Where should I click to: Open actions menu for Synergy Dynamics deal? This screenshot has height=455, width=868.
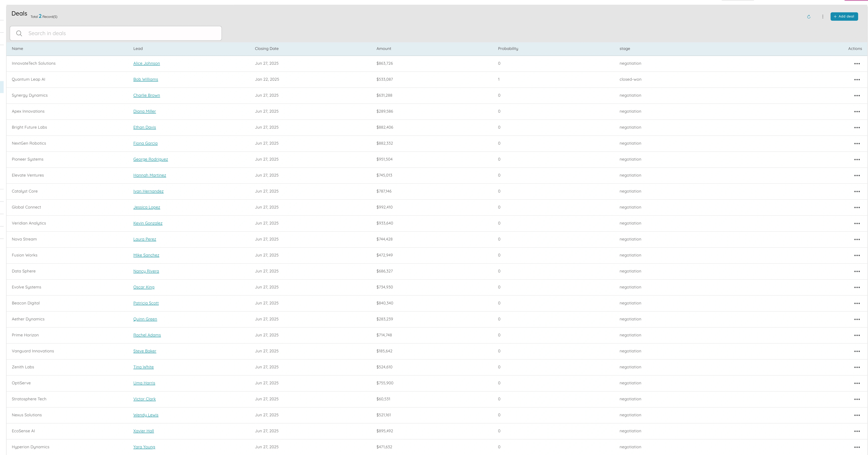[857, 95]
